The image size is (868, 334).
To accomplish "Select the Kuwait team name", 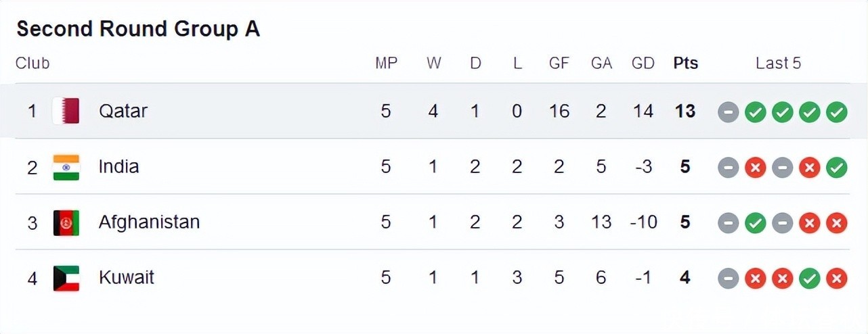I will [x=127, y=277].
